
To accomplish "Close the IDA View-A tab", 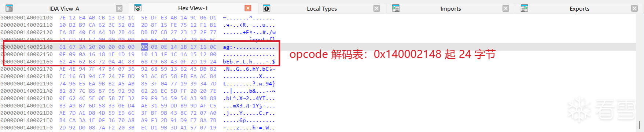I will pos(119,8).
